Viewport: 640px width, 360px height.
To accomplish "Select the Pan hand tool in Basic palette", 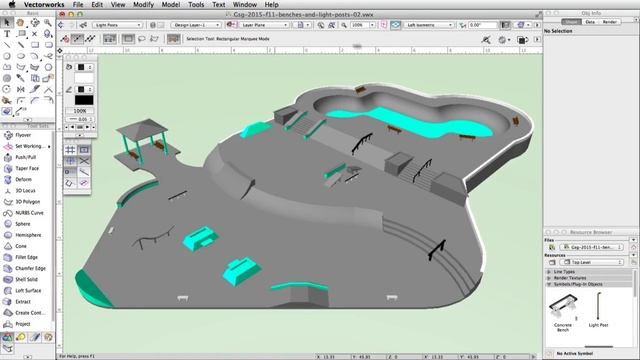I will click(x=20, y=22).
